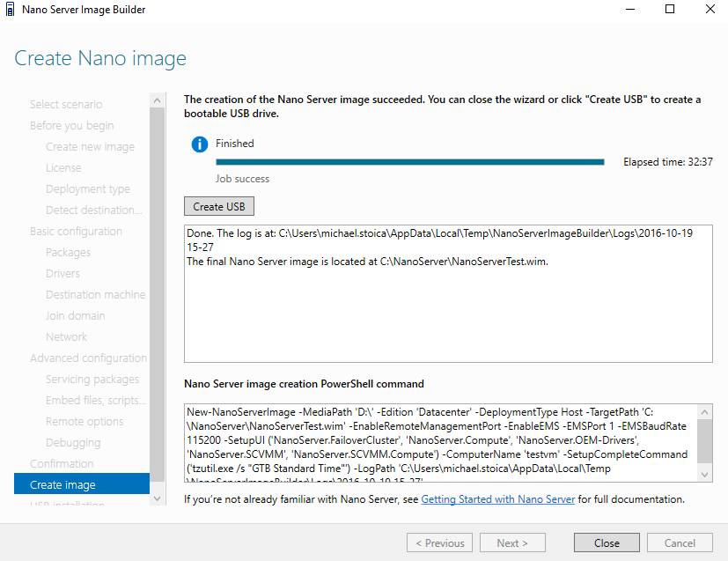Click the sidebar scroll up arrow

157,100
